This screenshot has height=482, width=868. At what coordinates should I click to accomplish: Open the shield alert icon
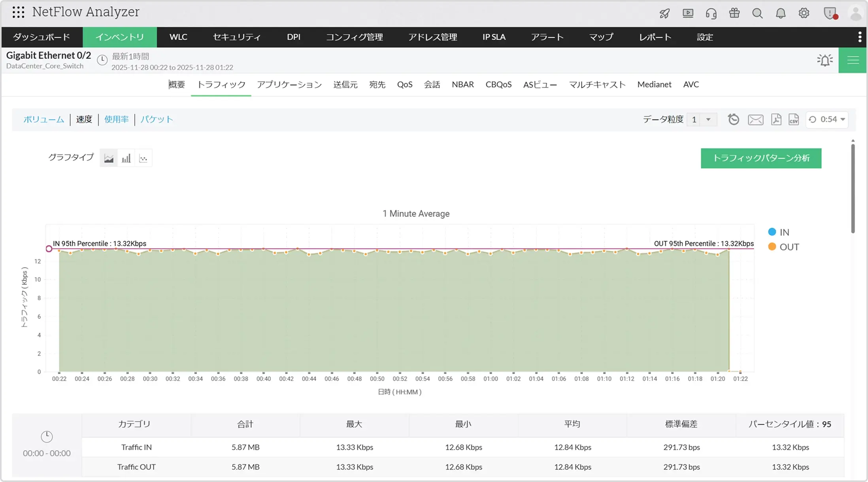click(x=830, y=13)
